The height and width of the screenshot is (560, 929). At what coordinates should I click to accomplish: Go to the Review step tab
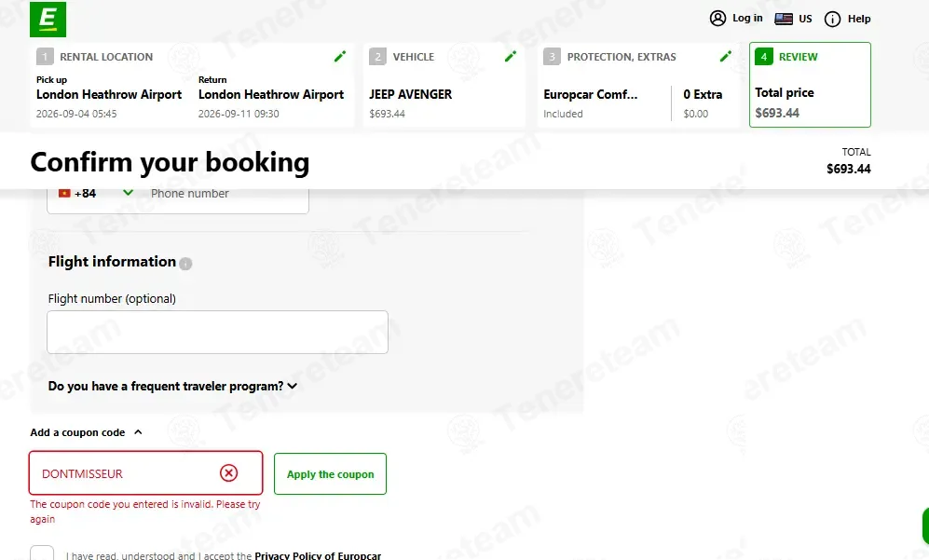coord(810,85)
